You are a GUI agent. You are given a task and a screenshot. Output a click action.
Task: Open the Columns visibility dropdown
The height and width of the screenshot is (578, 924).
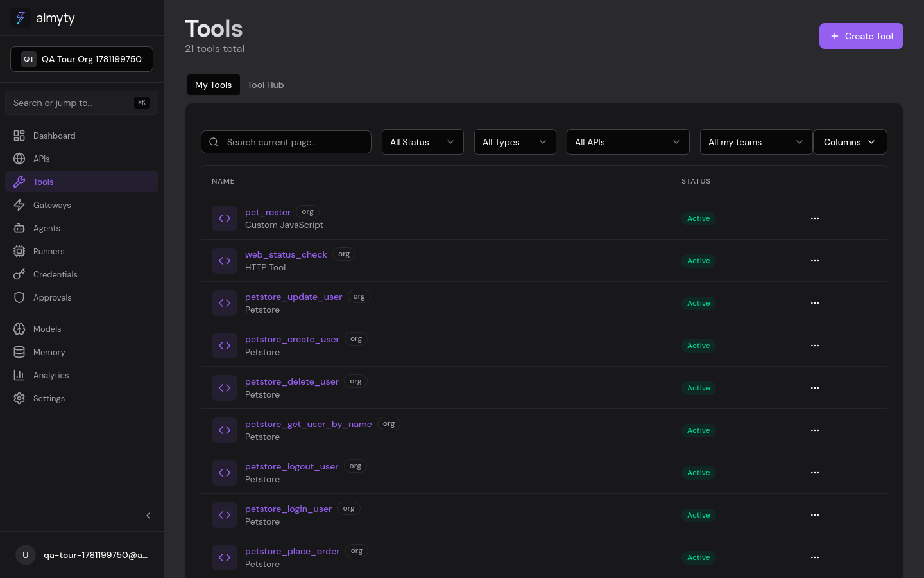850,142
